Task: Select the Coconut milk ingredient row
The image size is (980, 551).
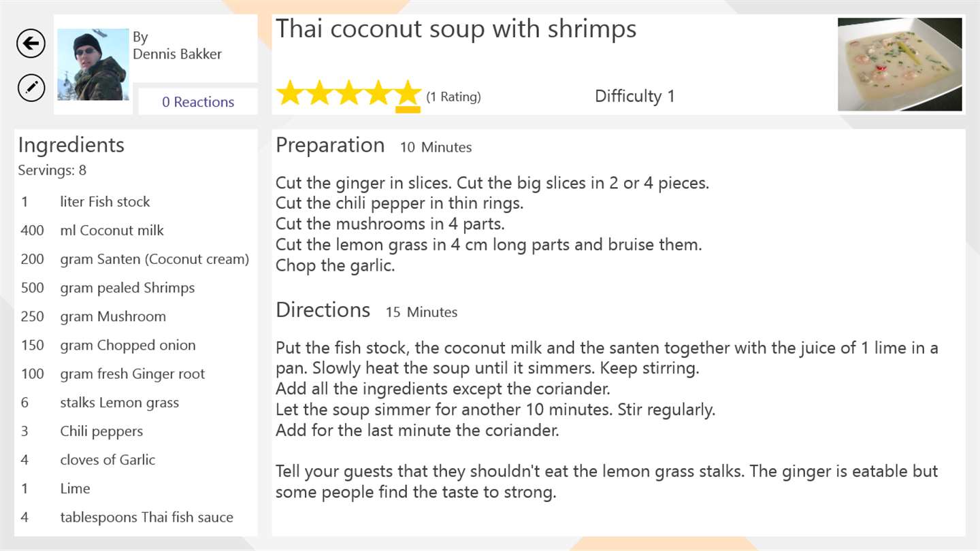Action: (x=112, y=231)
